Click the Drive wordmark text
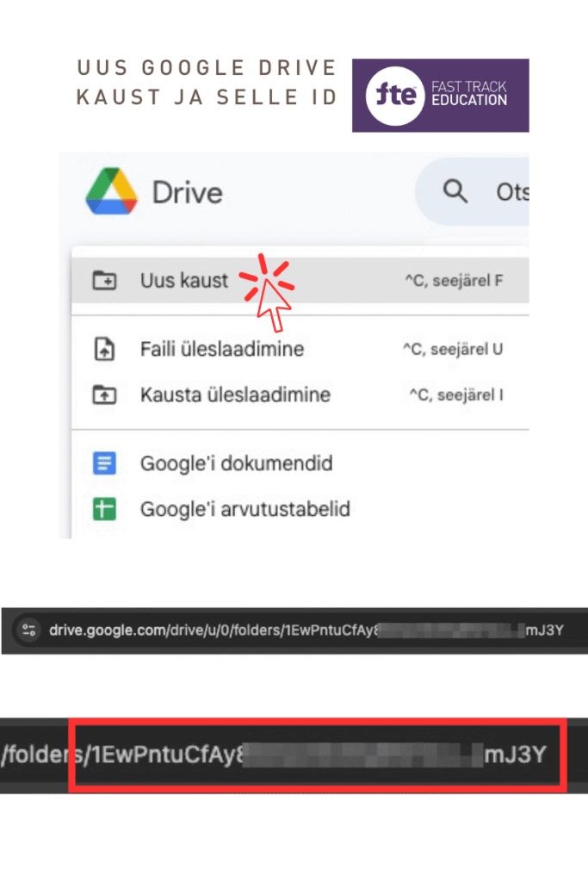Image resolution: width=588 pixels, height=882 pixels. 188,192
